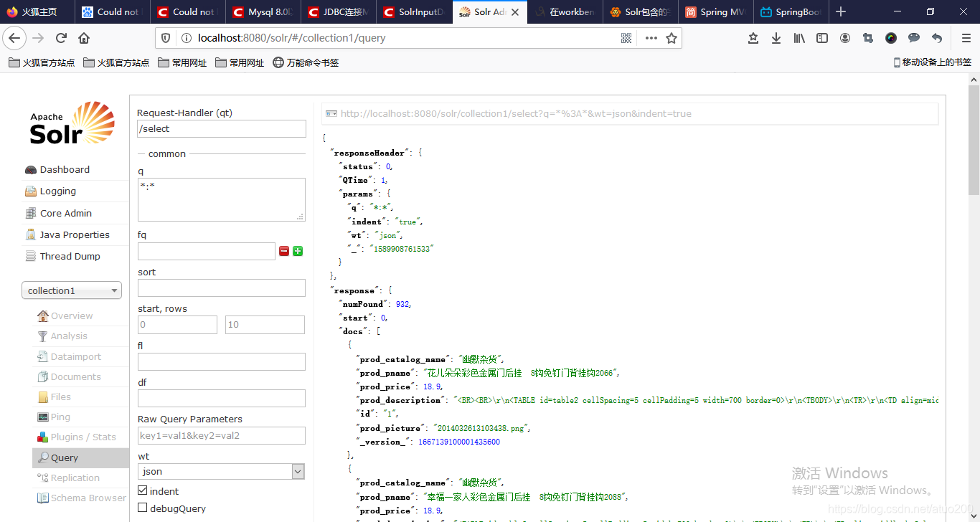The width and height of the screenshot is (980, 522).
Task: Select the Query menu item
Action: pyautogui.click(x=80, y=457)
